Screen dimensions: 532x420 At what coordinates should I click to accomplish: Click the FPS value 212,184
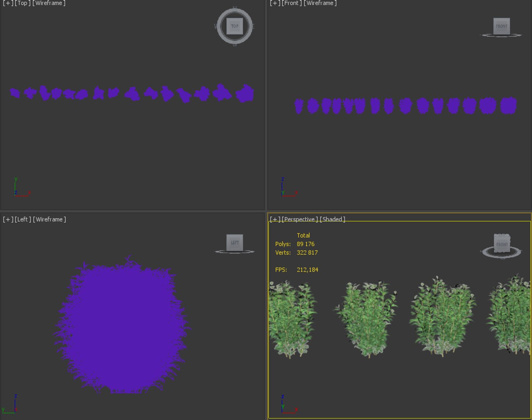click(307, 270)
